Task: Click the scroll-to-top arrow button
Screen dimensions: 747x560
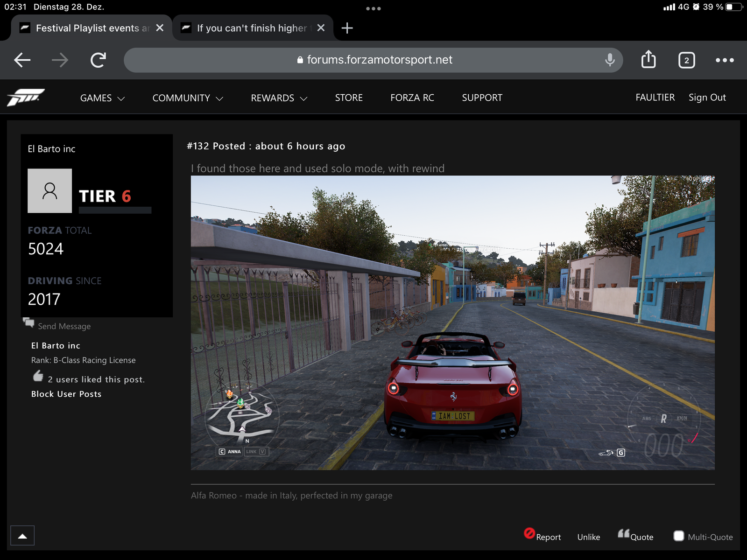Action: click(x=22, y=536)
